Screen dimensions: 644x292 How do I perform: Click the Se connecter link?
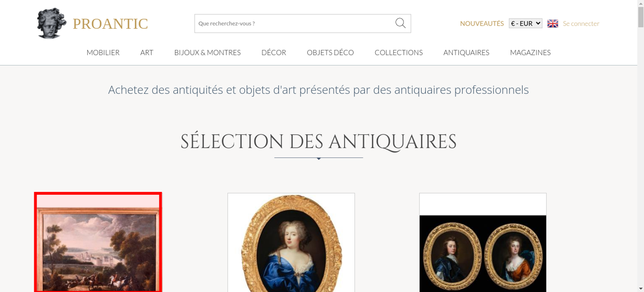pyautogui.click(x=581, y=23)
